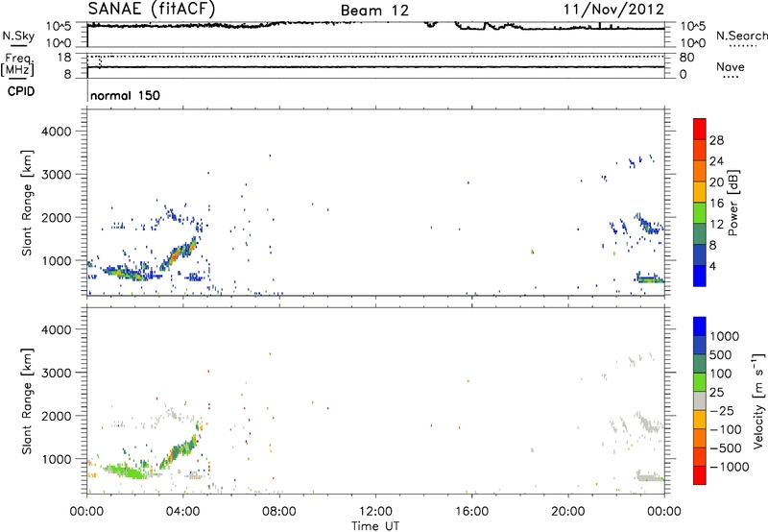Click the 28 tick on Power colorbar
This screenshot has height=532, width=768.
click(716, 140)
